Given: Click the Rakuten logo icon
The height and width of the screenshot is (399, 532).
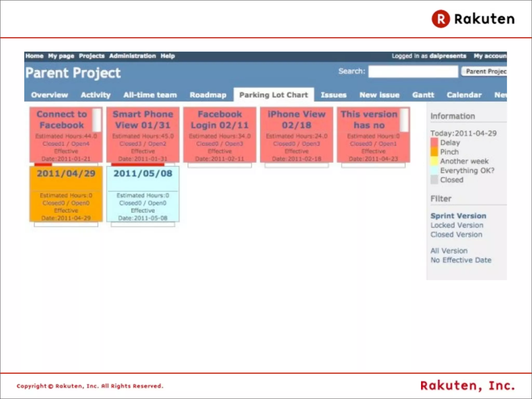Looking at the screenshot, I should click(441, 19).
